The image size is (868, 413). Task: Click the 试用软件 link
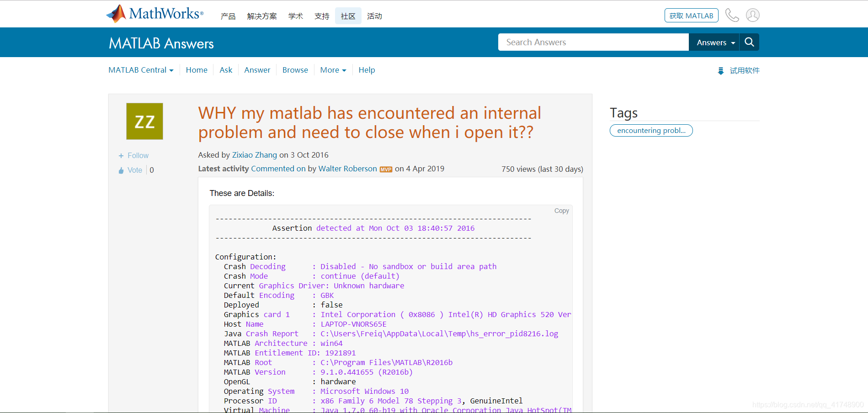click(745, 71)
